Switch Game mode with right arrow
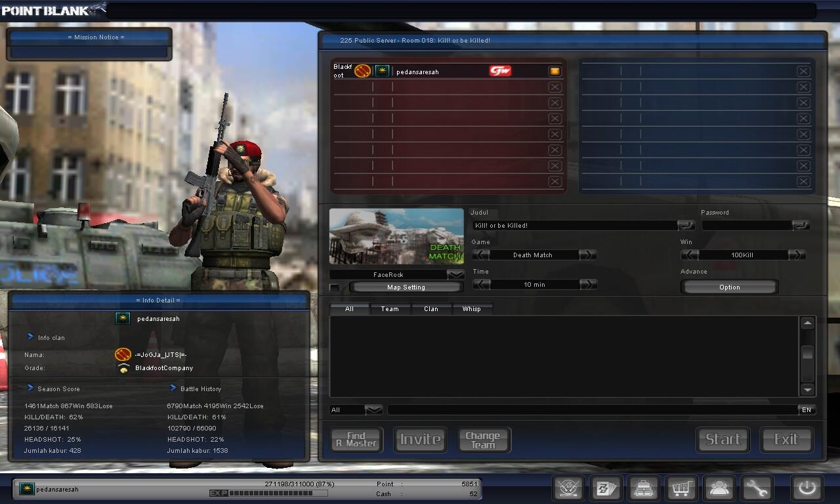840x504 pixels. (588, 255)
